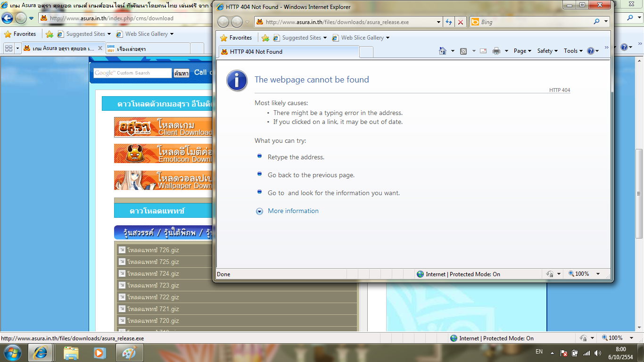644x362 pixels.
Task: Select the HTTP 404 Not Found tab
Action: pyautogui.click(x=288, y=52)
